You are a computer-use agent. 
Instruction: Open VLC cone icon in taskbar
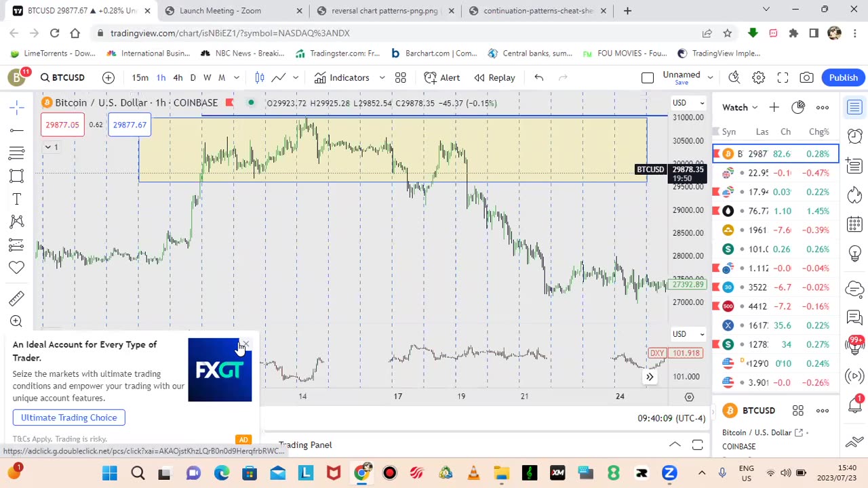click(473, 473)
